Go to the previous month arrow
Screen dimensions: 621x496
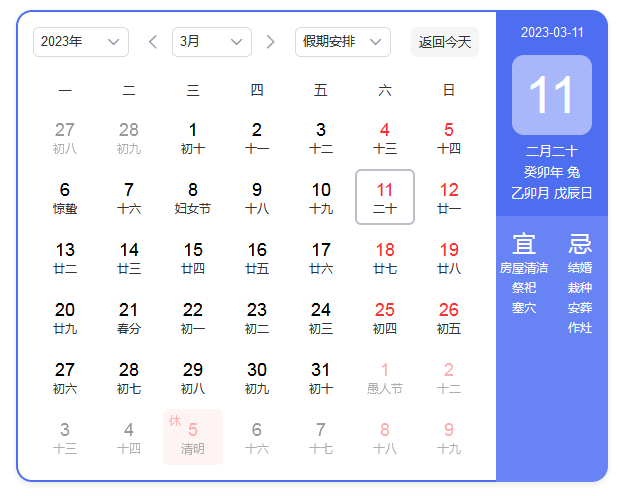point(153,42)
